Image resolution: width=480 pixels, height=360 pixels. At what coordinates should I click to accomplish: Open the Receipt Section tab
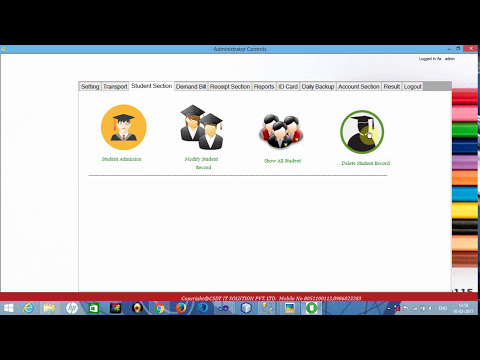[x=230, y=87]
